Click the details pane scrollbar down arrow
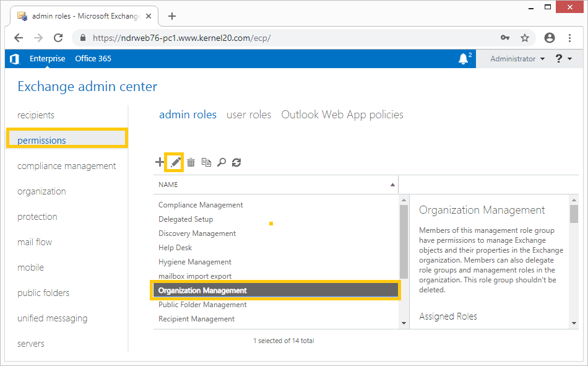Screen dimensions: 588x366 click(x=574, y=323)
